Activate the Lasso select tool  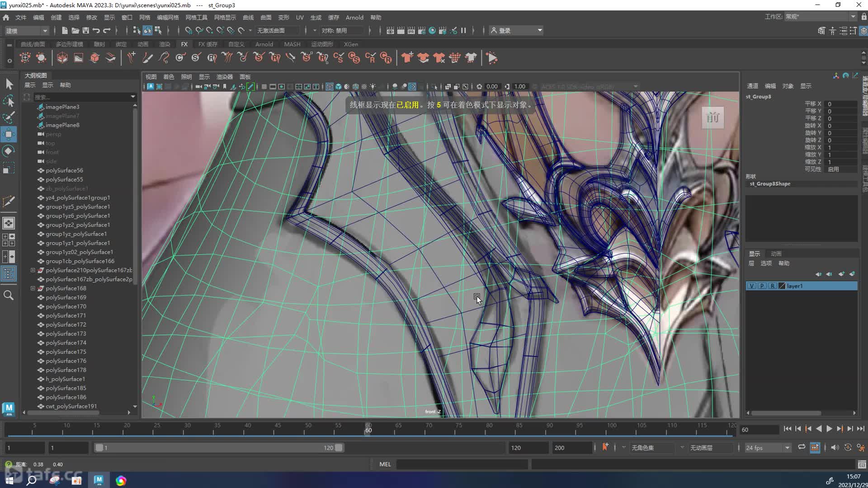coord(9,101)
